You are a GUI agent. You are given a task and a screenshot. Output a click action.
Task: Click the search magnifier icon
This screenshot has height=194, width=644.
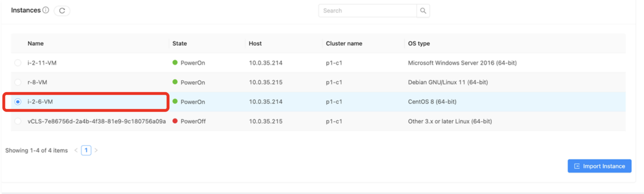[423, 11]
